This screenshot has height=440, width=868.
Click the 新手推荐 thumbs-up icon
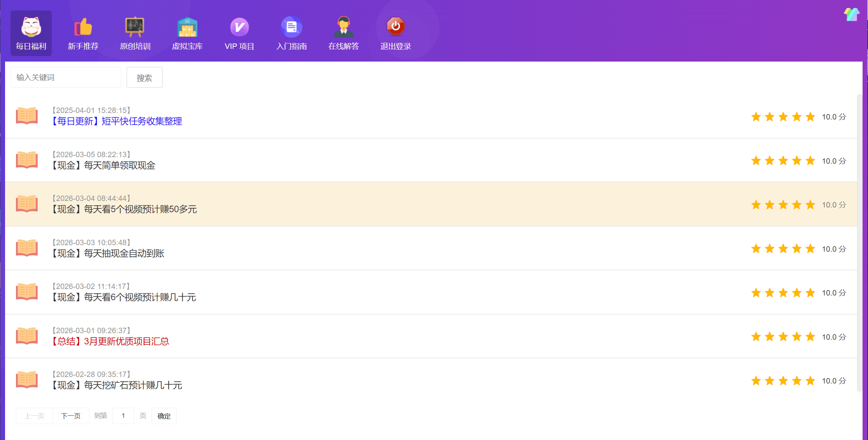tap(83, 27)
